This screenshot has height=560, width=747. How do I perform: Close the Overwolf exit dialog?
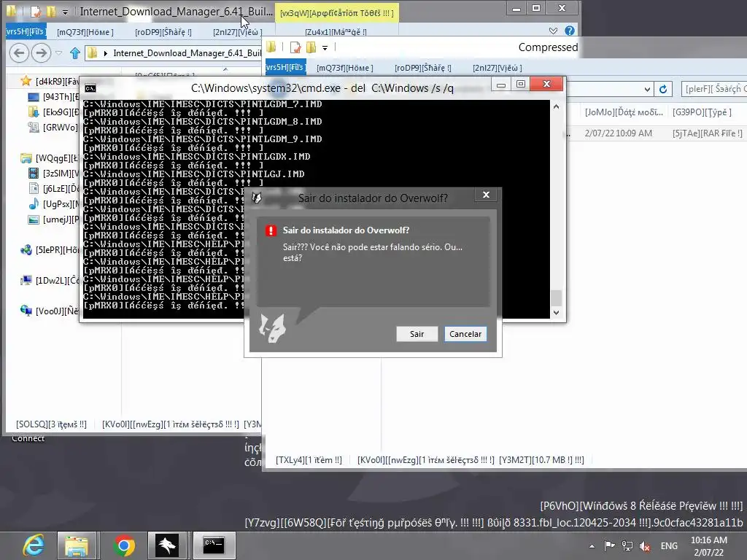486,194
